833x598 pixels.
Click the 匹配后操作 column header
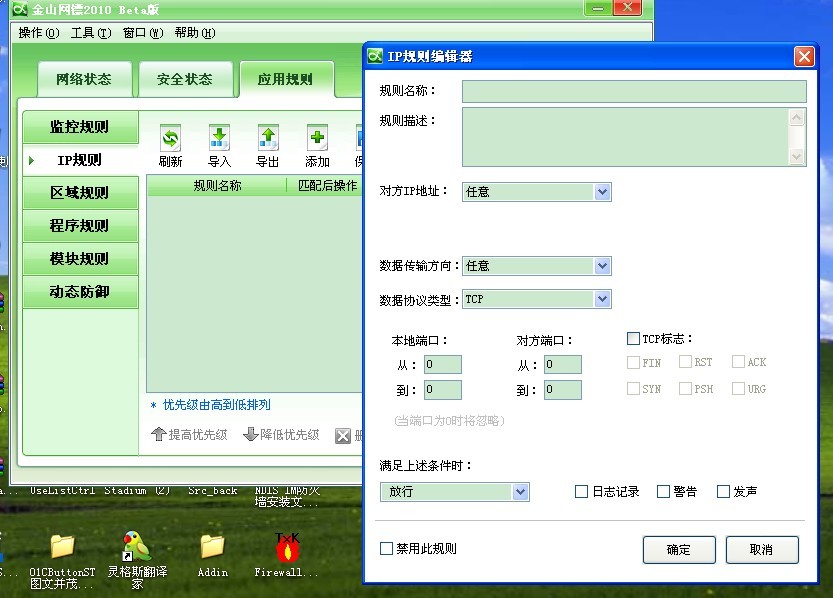point(325,185)
